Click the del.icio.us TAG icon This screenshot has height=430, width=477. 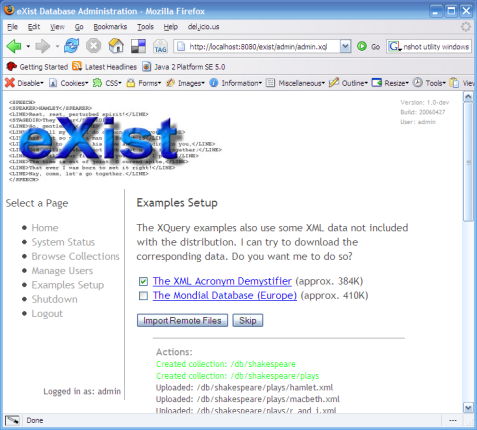[160, 46]
